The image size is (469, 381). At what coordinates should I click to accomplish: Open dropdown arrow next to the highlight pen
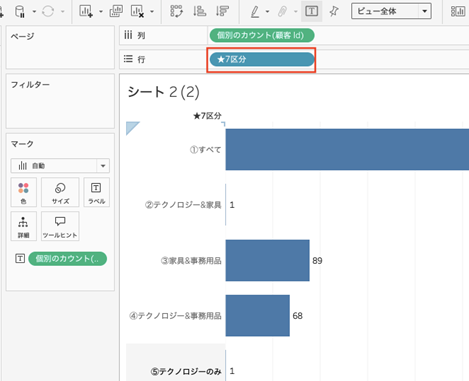(267, 12)
